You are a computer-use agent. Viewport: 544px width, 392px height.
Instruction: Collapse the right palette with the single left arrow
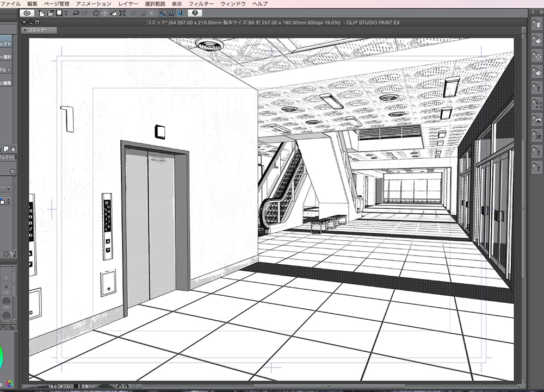click(533, 12)
